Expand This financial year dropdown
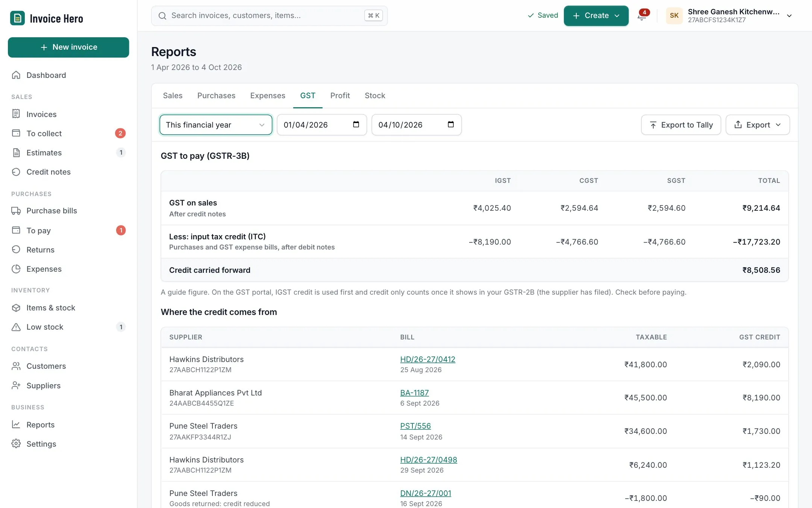This screenshot has height=508, width=812. [x=216, y=125]
